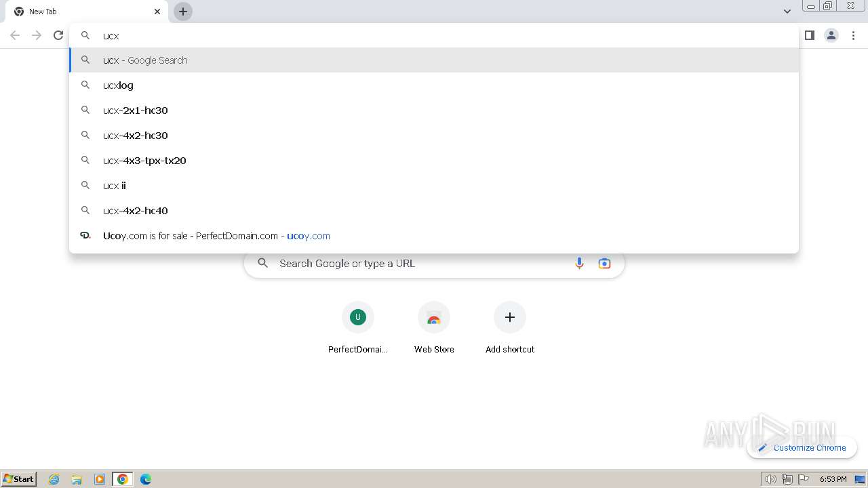Add a new shortcut with plus tile
Image resolution: width=868 pixels, height=488 pixels.
[510, 329]
